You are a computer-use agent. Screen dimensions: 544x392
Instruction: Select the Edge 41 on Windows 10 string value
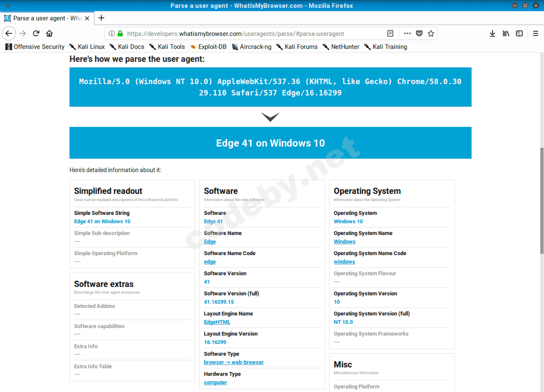[x=102, y=221]
